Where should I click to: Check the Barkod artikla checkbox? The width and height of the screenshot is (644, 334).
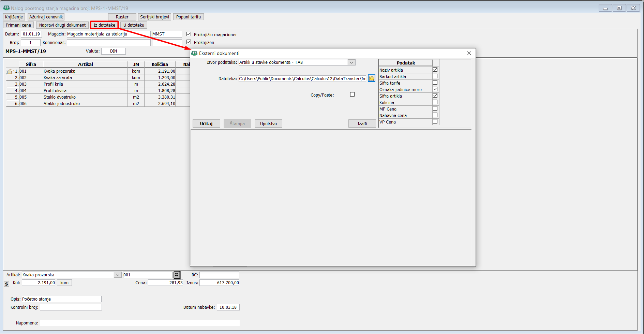click(x=435, y=76)
